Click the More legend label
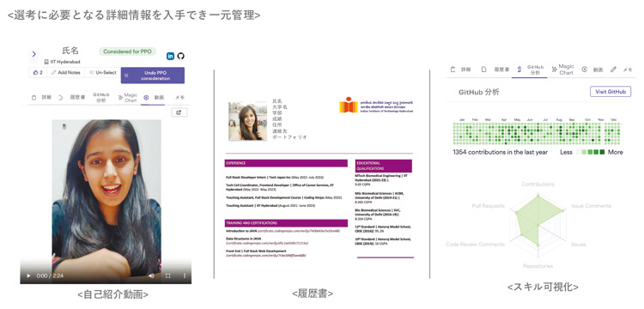 616,152
